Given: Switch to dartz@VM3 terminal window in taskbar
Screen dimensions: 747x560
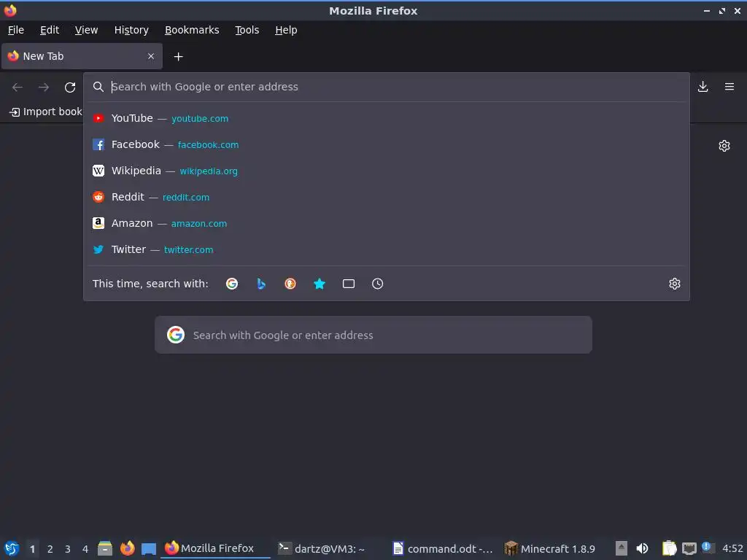Looking at the screenshot, I should 322,548.
